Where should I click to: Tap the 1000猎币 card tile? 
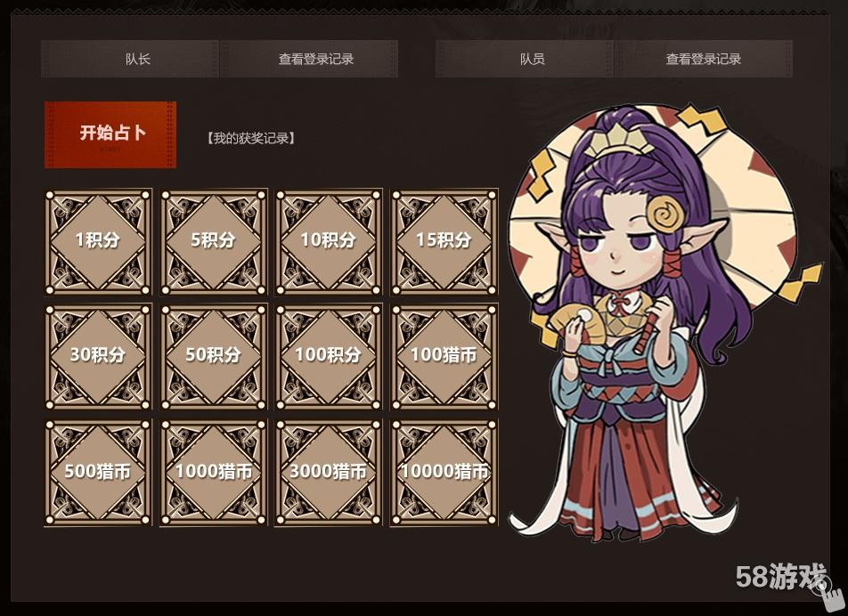point(214,473)
